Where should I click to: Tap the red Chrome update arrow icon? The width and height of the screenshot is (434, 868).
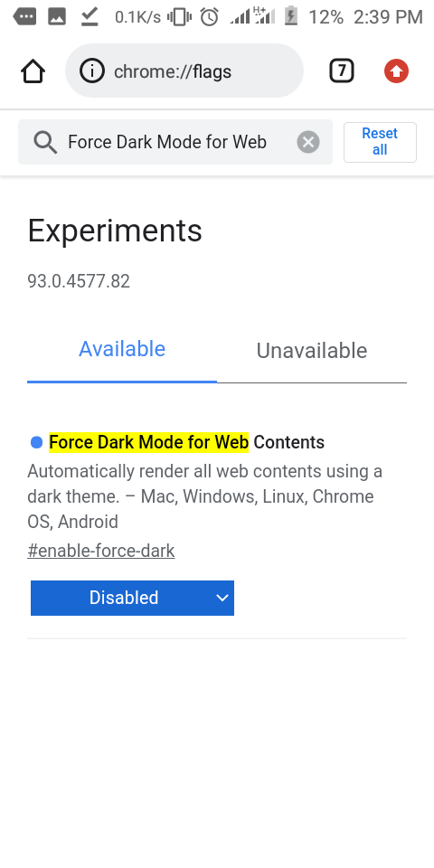pyautogui.click(x=396, y=71)
